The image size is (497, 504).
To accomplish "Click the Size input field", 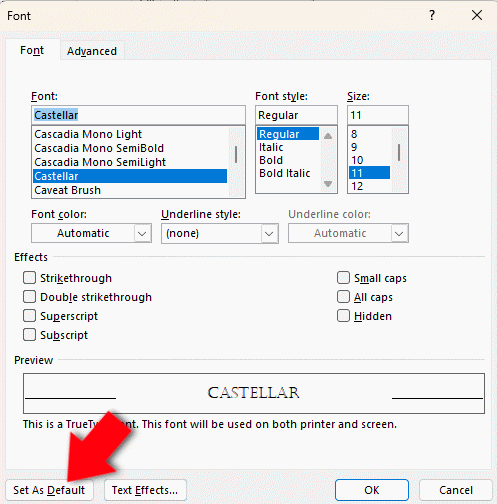I will pyautogui.click(x=378, y=115).
